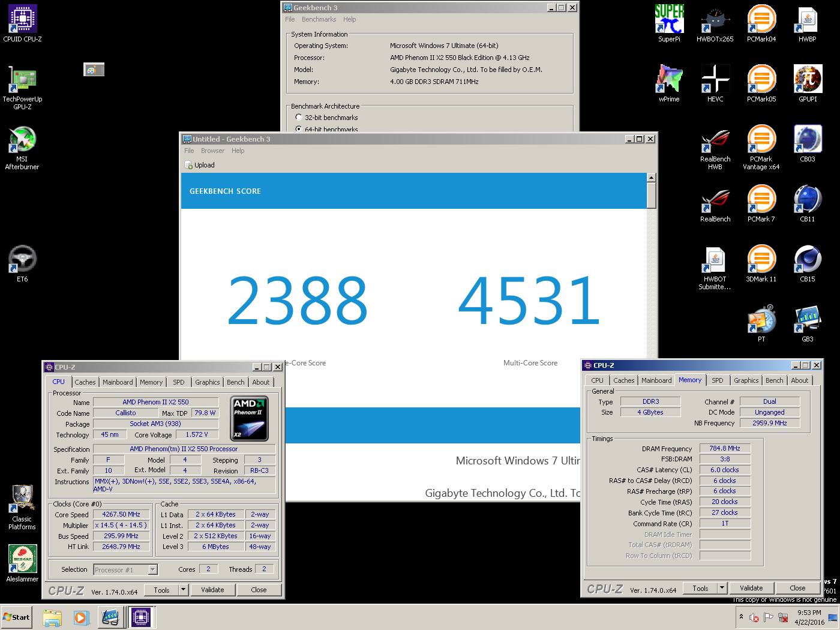Viewport: 840px width, 630px height.
Task: Show hidden system tray icons arrow
Action: [741, 617]
